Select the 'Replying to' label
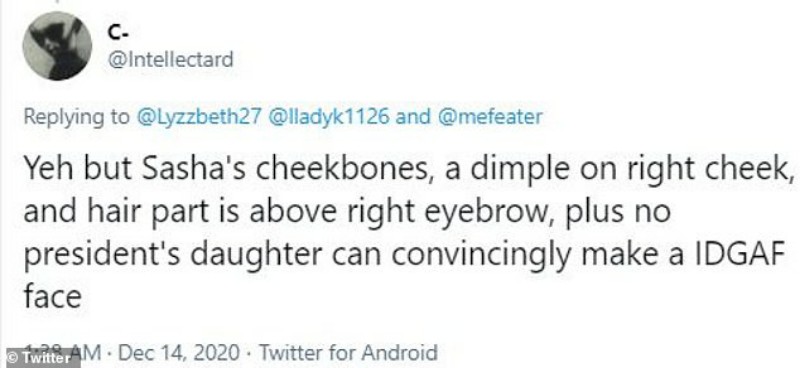800x368 pixels. (77, 118)
